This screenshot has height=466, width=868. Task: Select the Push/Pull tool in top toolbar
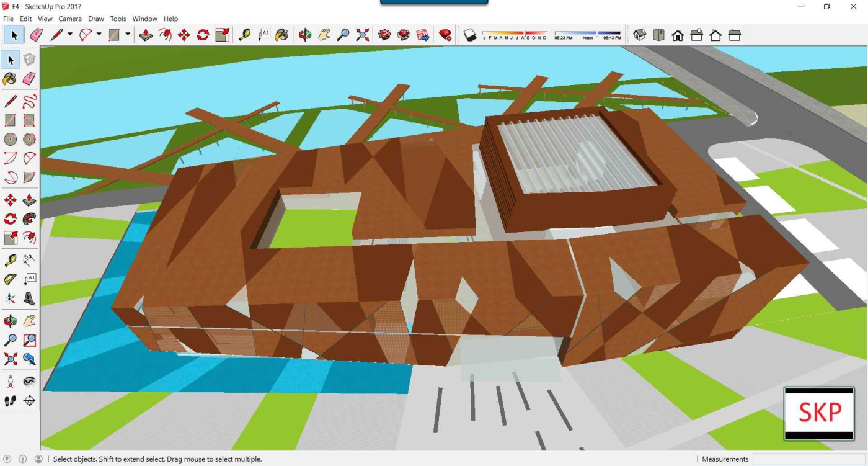(x=146, y=35)
